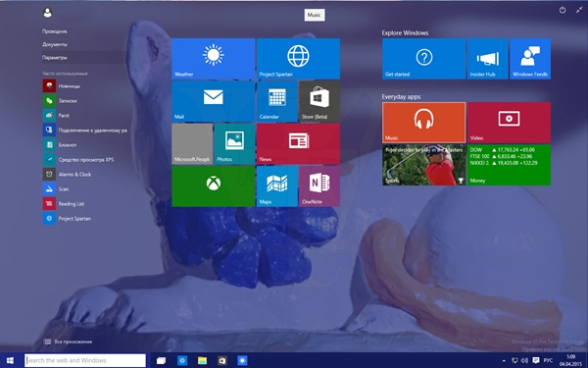Screen dimensions: 588x368
Task: Launch the green Xbox tile
Action: tap(213, 186)
